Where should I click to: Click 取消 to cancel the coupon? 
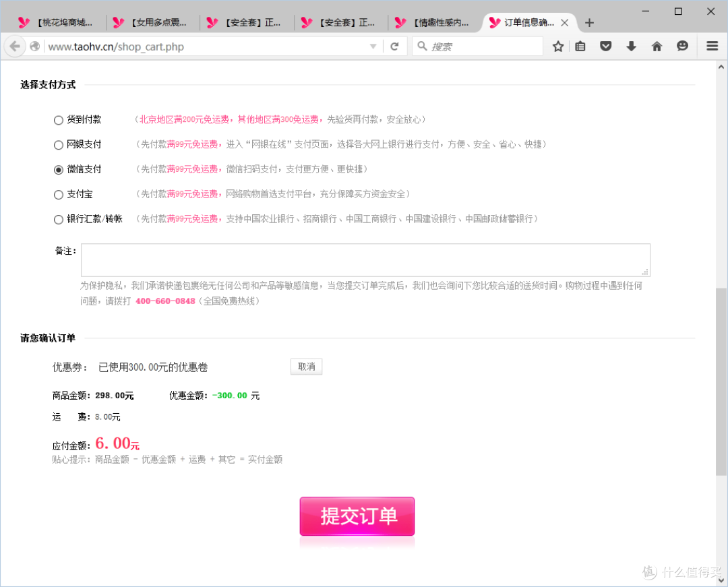click(x=307, y=367)
